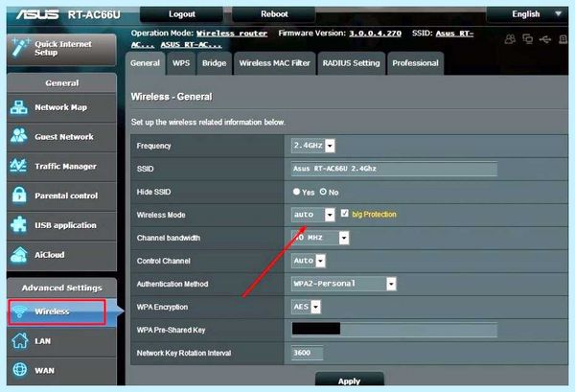Toggle the b/g Protection checkbox

(x=344, y=213)
